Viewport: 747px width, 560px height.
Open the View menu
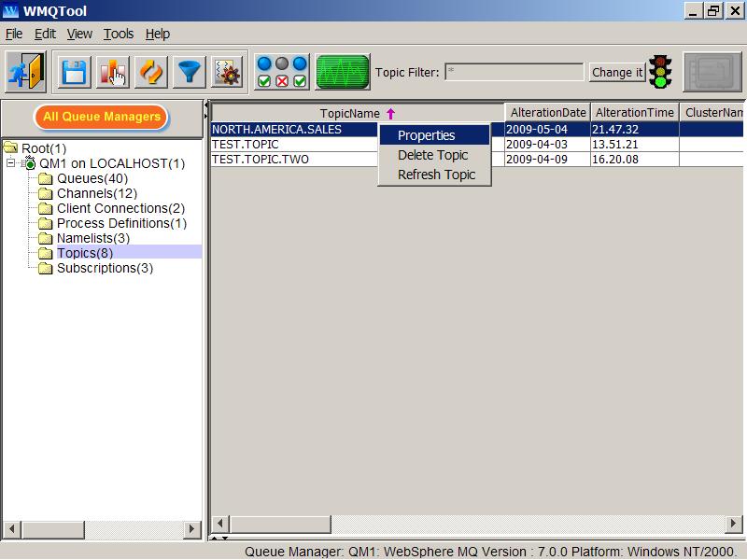79,34
